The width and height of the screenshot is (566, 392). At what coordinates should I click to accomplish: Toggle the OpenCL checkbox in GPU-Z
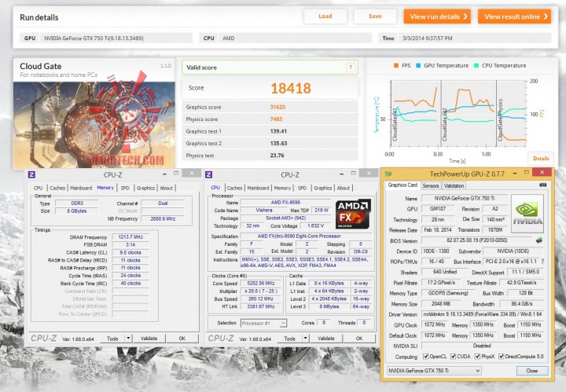pos(426,357)
